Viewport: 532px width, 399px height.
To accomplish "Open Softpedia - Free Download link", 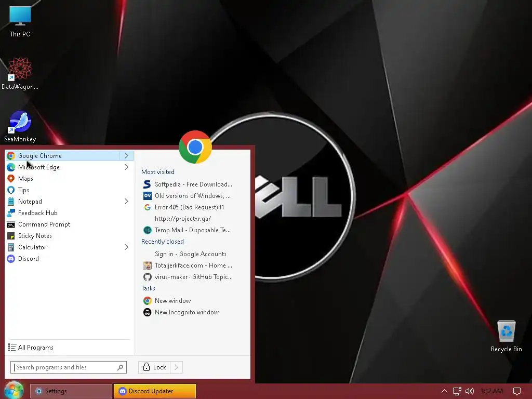I will (x=193, y=184).
